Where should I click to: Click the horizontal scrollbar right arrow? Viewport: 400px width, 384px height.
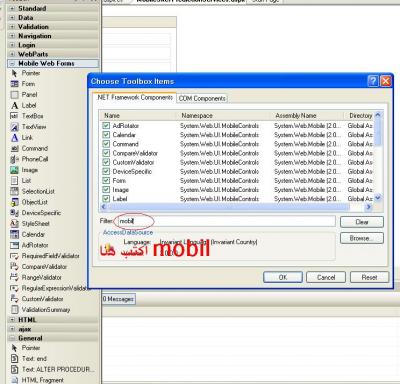[x=368, y=207]
